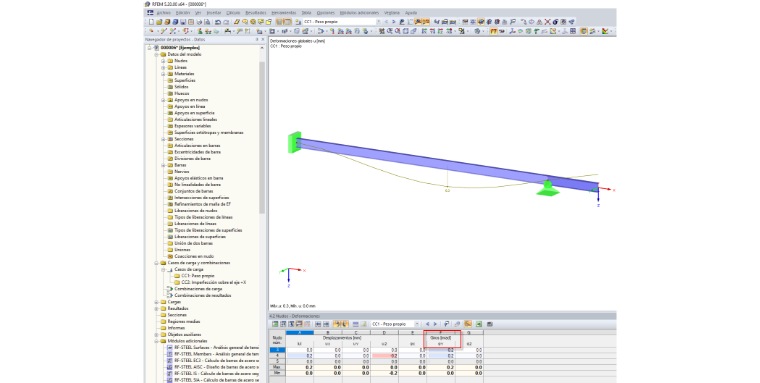Click the Excel export icon in table toolbar
The height and width of the screenshot is (383, 760).
[x=478, y=324]
